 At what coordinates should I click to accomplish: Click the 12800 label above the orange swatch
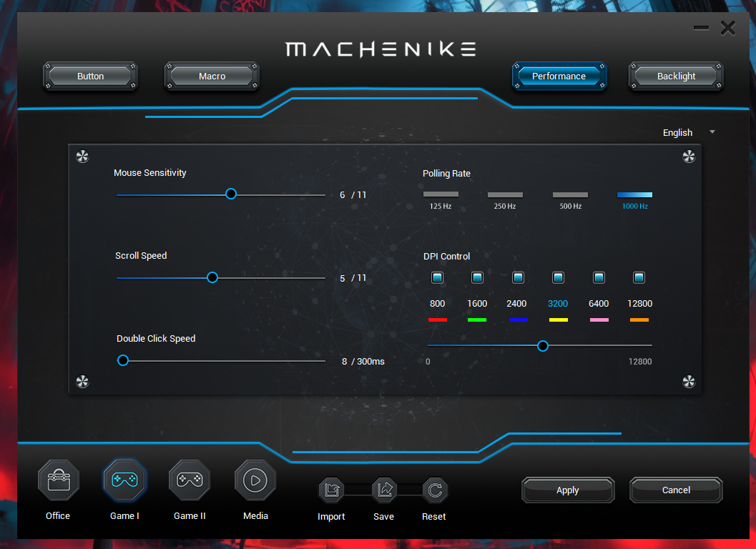640,304
